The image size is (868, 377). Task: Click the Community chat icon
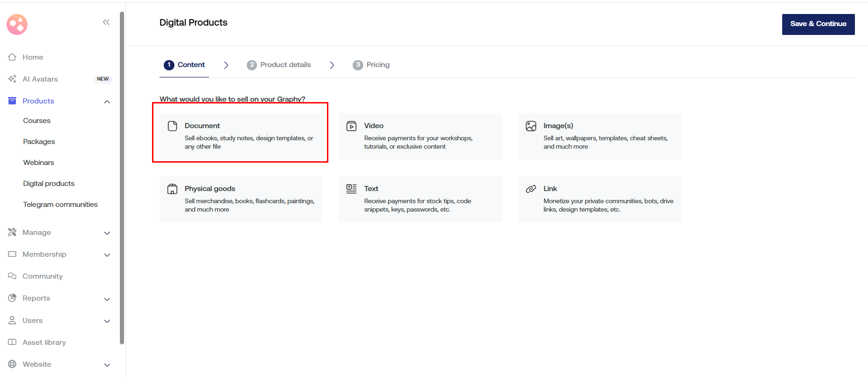coord(12,276)
